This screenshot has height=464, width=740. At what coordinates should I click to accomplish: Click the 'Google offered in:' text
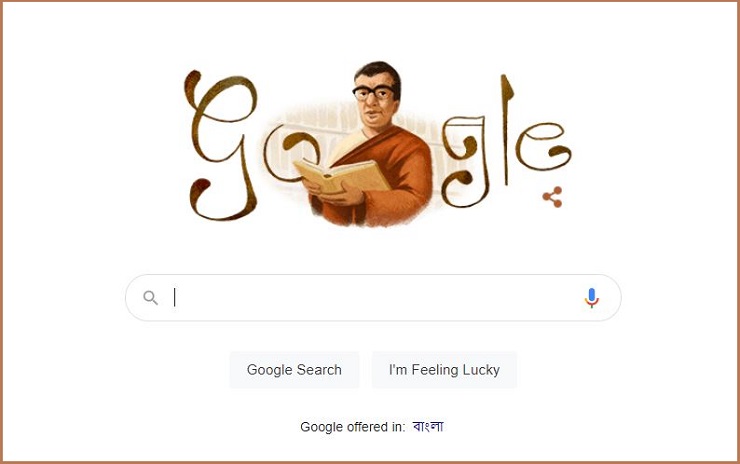point(353,427)
